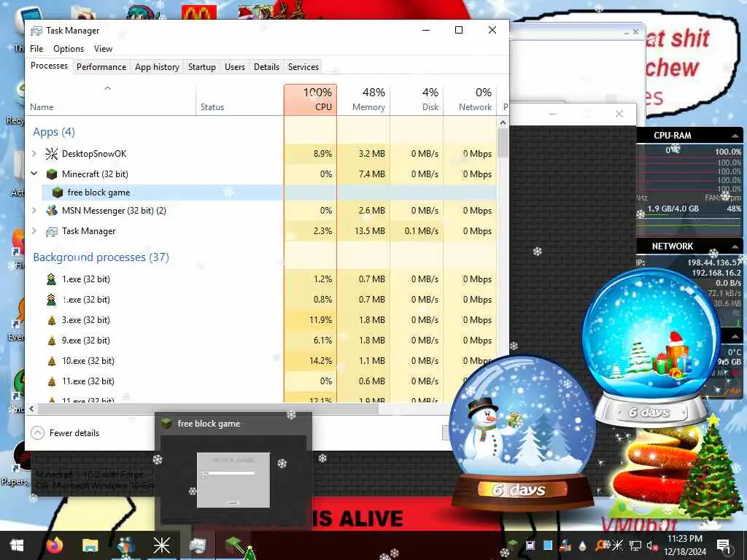This screenshot has height=560, width=747.
Task: Click the free block game preview thumbnail
Action: (x=233, y=480)
